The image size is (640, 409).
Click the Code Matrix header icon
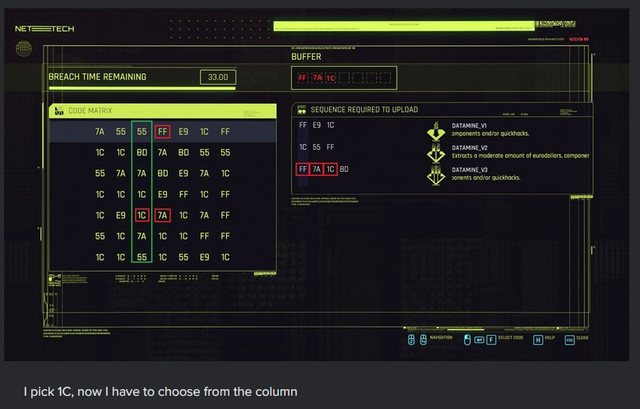59,111
